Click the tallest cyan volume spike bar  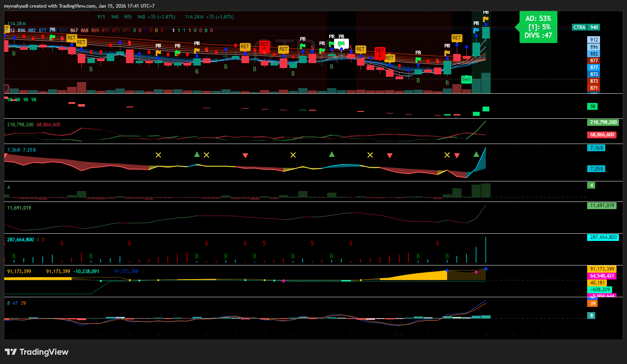486,250
